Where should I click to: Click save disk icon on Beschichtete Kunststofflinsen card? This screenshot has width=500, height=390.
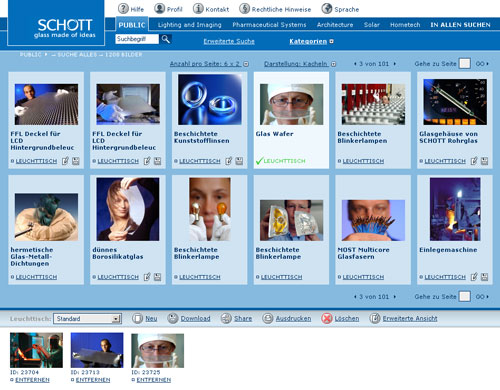(x=239, y=161)
